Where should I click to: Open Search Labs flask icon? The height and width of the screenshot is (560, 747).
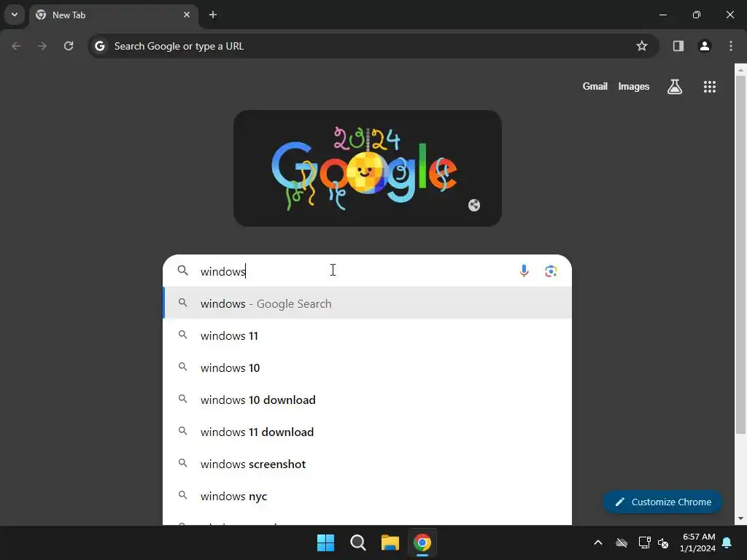(675, 86)
